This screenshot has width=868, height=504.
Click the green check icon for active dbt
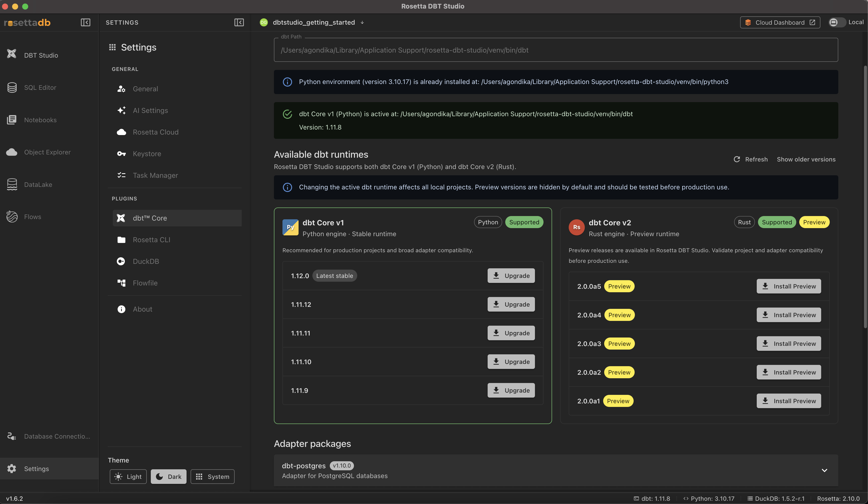287,114
